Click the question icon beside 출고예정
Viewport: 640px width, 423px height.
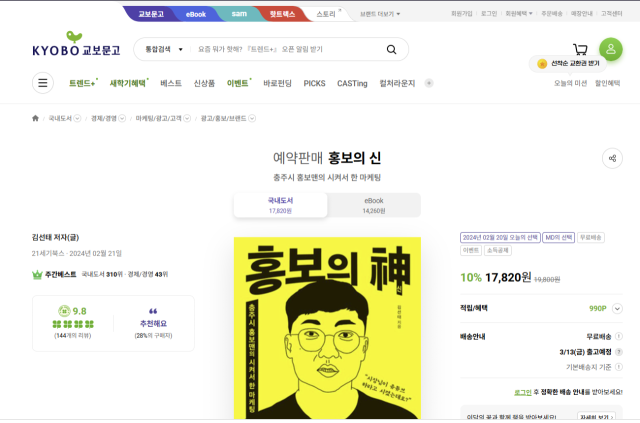[x=619, y=352]
